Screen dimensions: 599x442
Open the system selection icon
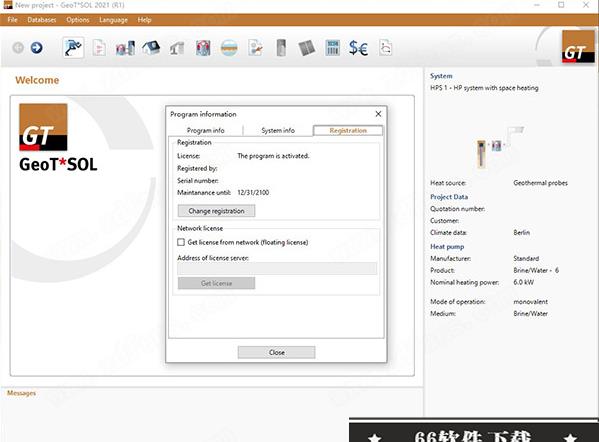click(125, 48)
